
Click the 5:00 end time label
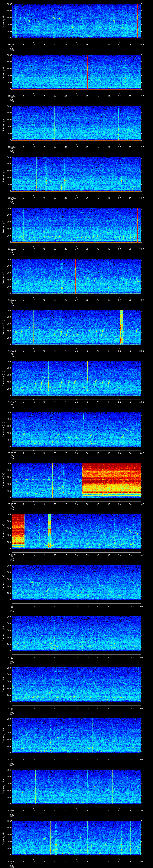click(141, 197)
